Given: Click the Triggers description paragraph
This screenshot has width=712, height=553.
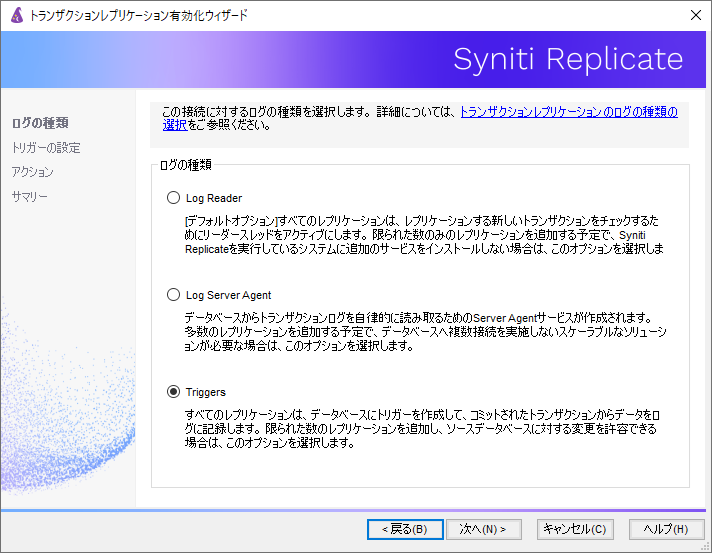Looking at the screenshot, I should click(422, 429).
